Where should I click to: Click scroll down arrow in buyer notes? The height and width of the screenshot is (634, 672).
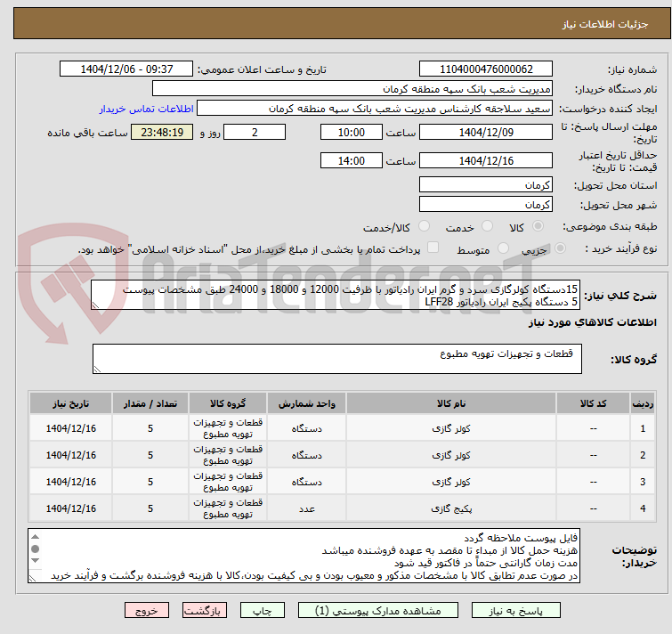[x=35, y=561]
